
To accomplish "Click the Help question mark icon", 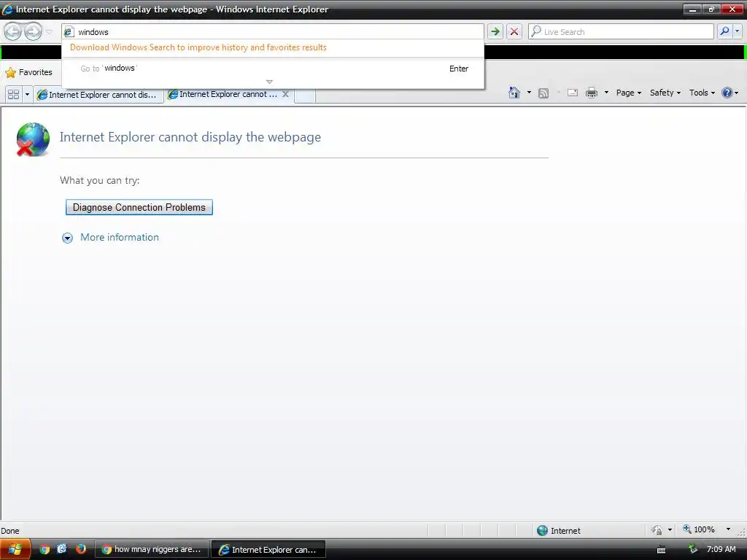I will [x=727, y=93].
